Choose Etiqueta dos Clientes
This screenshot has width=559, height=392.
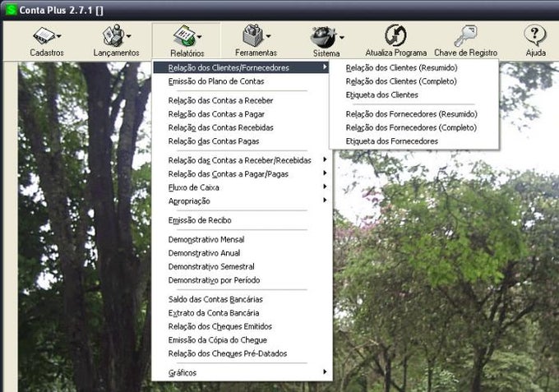(381, 95)
